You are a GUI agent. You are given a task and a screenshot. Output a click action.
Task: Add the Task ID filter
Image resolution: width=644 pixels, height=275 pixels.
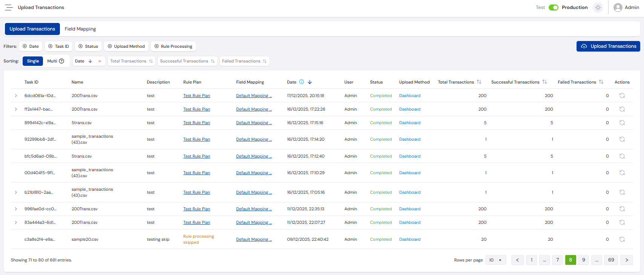(x=58, y=46)
